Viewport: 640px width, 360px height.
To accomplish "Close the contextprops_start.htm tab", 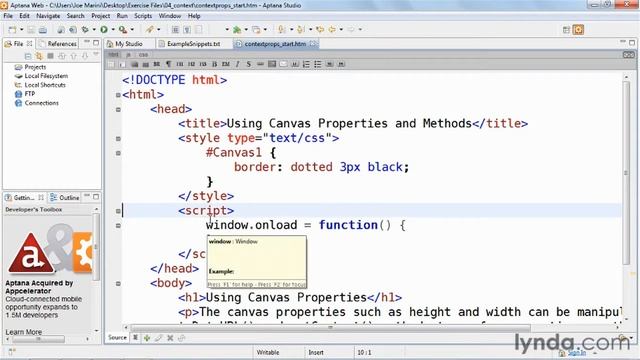I will [x=313, y=44].
